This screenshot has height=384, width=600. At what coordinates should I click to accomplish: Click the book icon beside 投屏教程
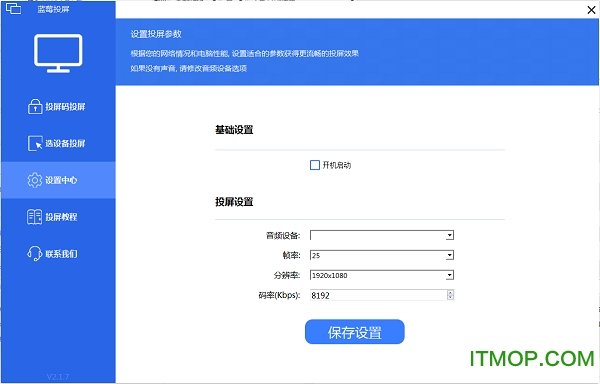(x=34, y=217)
